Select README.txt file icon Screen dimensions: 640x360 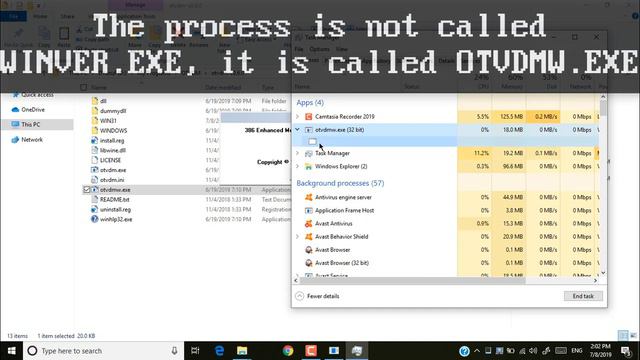click(x=95, y=200)
